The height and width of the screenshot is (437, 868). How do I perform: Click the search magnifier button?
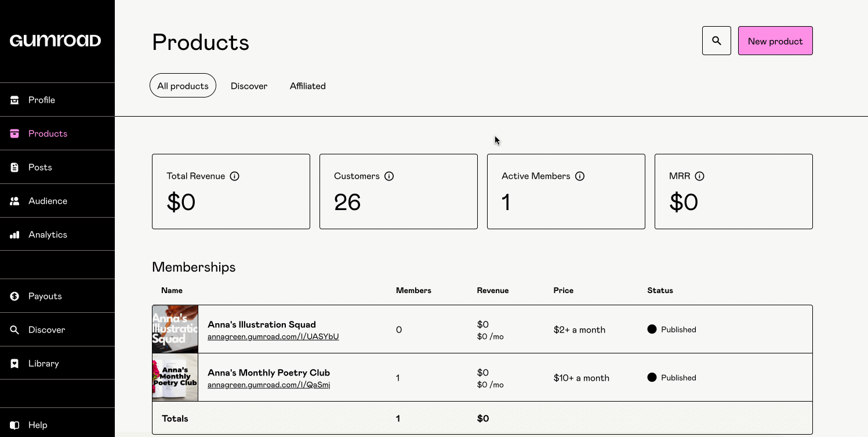(x=716, y=41)
